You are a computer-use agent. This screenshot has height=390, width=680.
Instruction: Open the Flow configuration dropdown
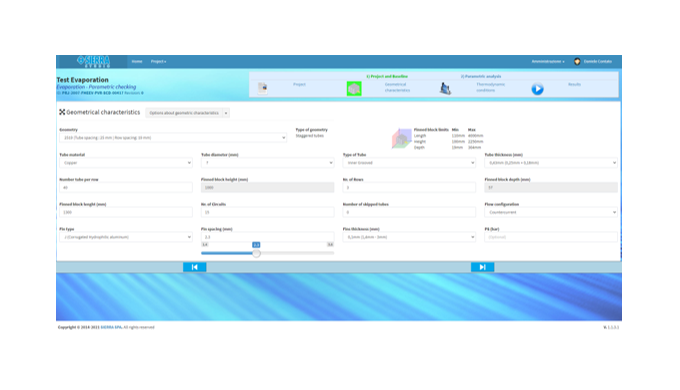point(551,213)
